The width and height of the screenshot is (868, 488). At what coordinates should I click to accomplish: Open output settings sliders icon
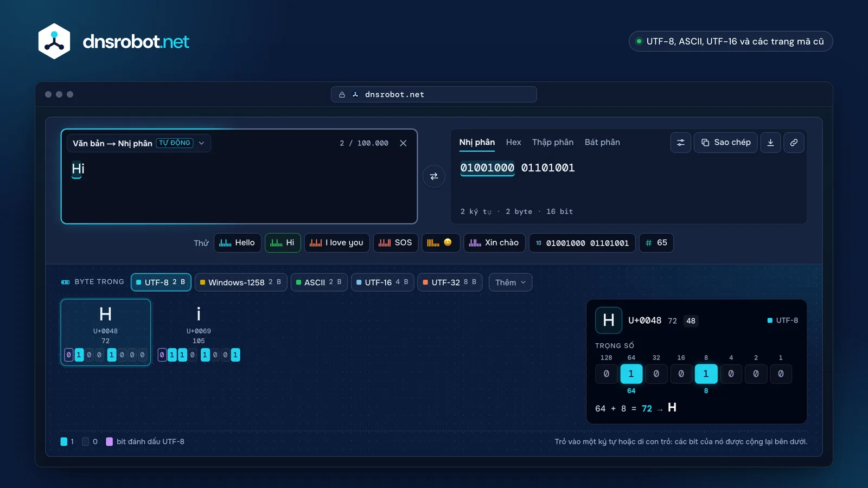[x=680, y=143]
